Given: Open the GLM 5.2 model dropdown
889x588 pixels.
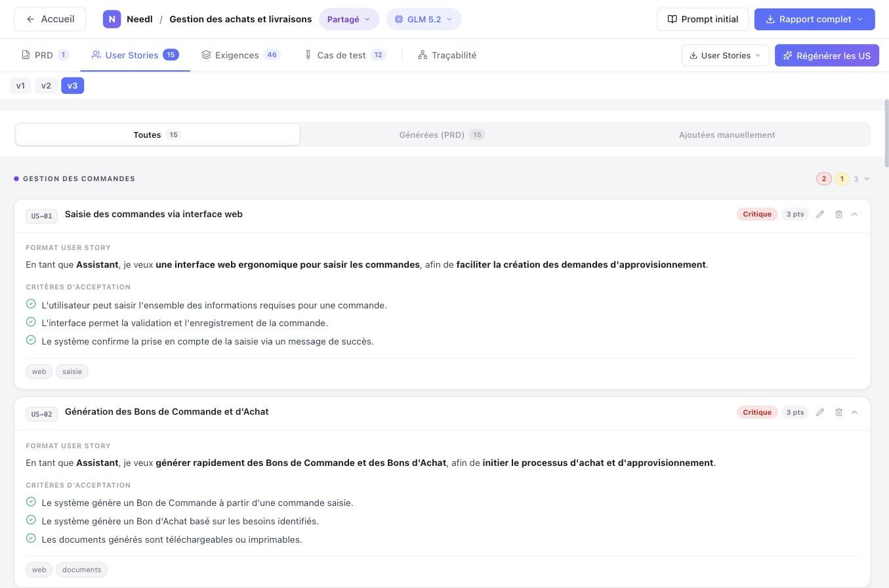Looking at the screenshot, I should coord(424,19).
